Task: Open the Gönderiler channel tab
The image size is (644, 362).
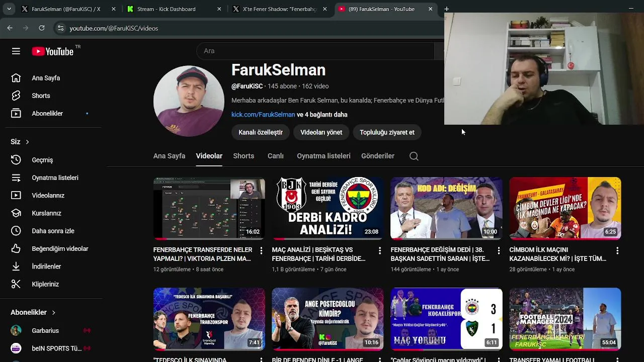Action: tap(378, 156)
